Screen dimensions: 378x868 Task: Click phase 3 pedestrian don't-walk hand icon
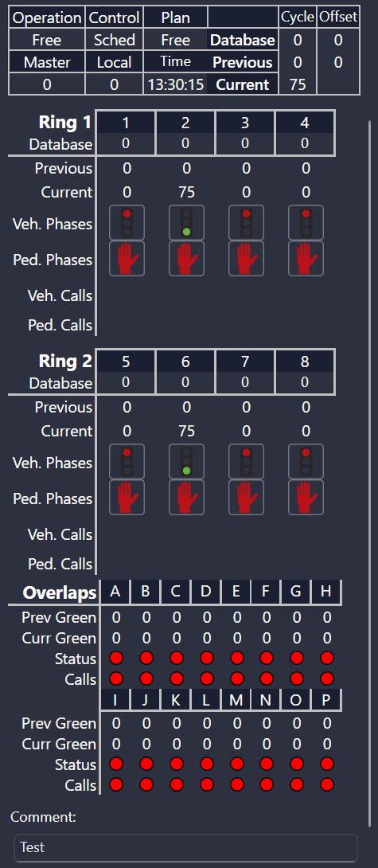pos(246,259)
